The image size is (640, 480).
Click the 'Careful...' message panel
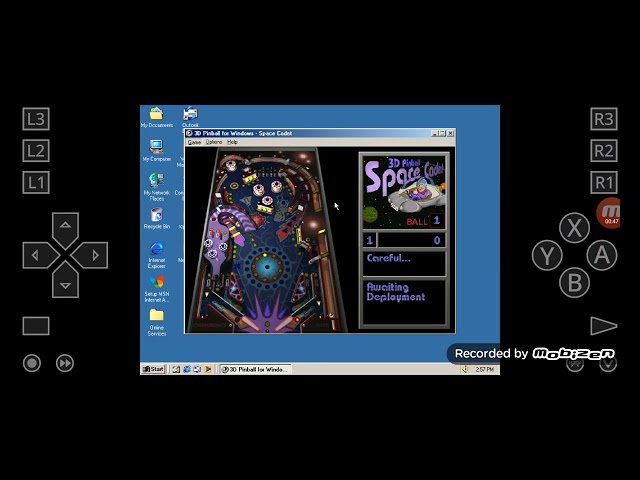(404, 263)
